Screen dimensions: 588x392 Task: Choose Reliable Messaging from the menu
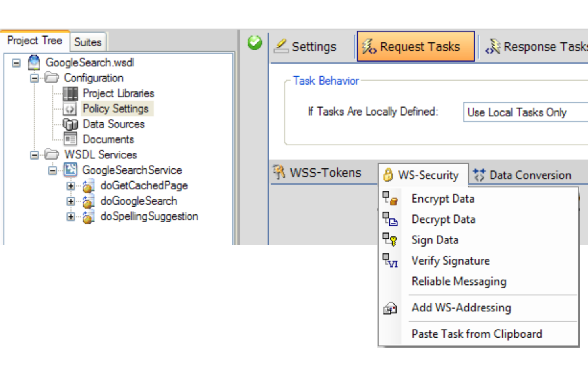coord(478,281)
